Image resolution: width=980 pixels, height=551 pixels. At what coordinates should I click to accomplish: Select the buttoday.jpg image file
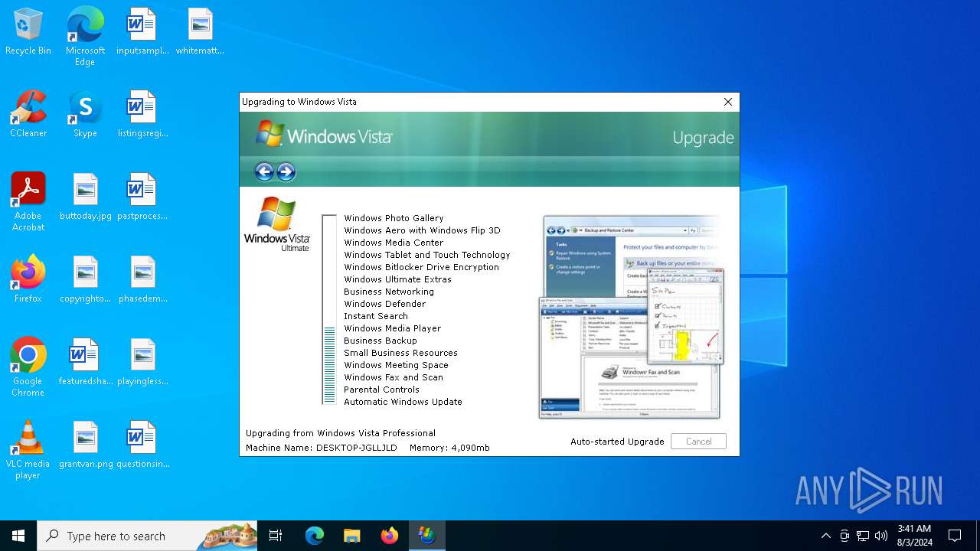pyautogui.click(x=86, y=197)
